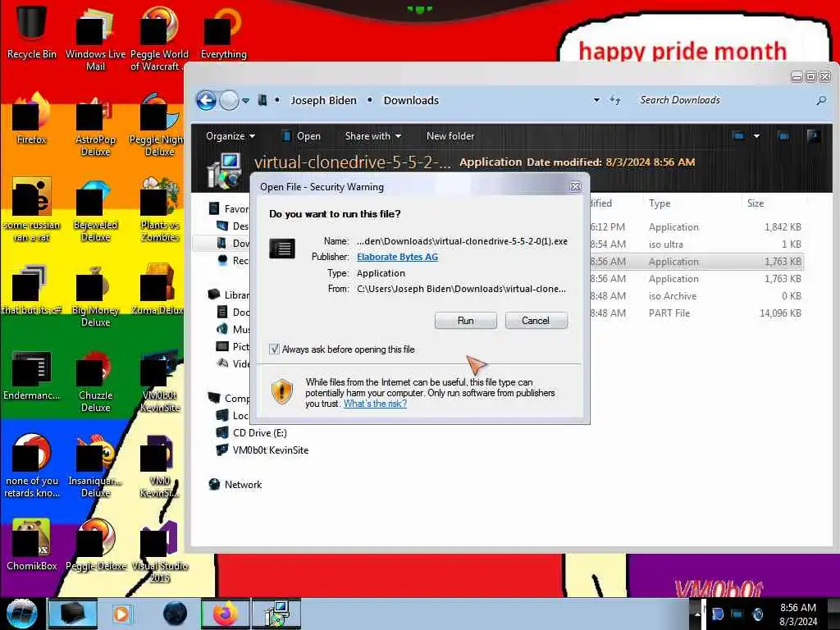Select Network in the navigation pane
840x630 pixels.
click(x=235, y=484)
